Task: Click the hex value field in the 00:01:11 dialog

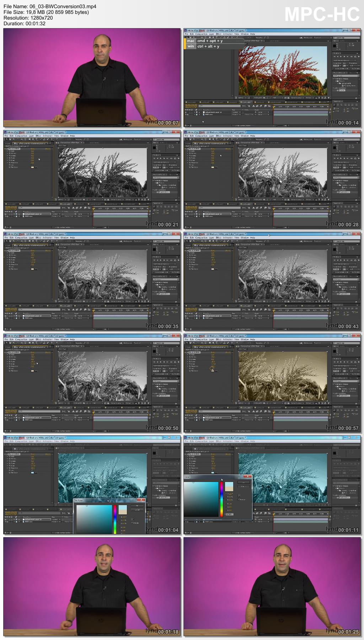Action: coord(230,514)
